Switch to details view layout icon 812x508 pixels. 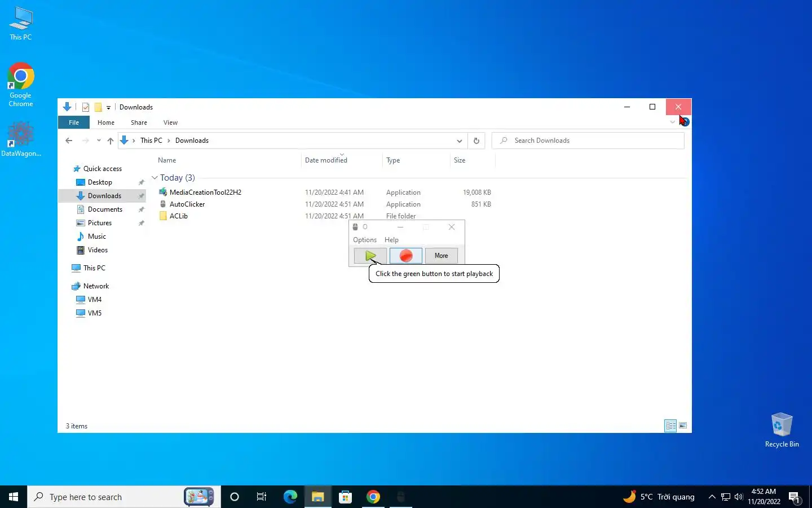point(670,426)
